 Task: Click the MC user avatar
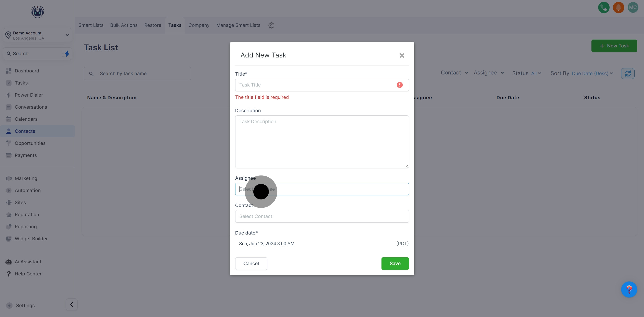(633, 8)
